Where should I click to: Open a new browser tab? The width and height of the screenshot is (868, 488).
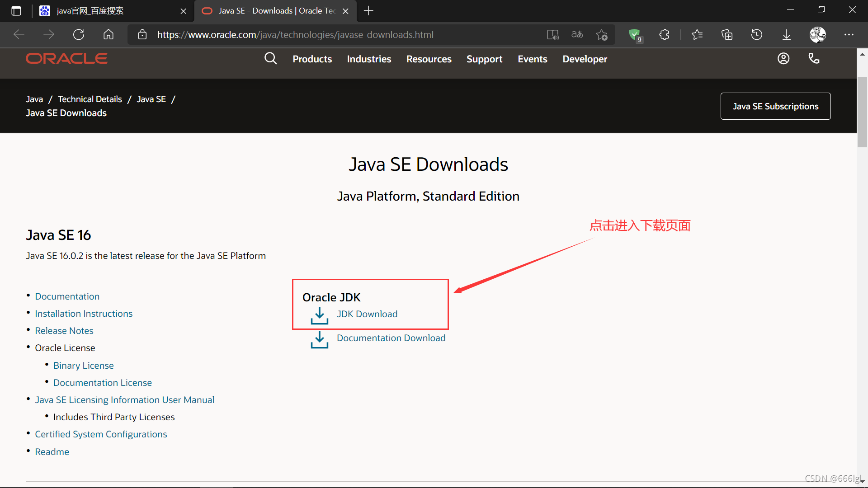368,11
